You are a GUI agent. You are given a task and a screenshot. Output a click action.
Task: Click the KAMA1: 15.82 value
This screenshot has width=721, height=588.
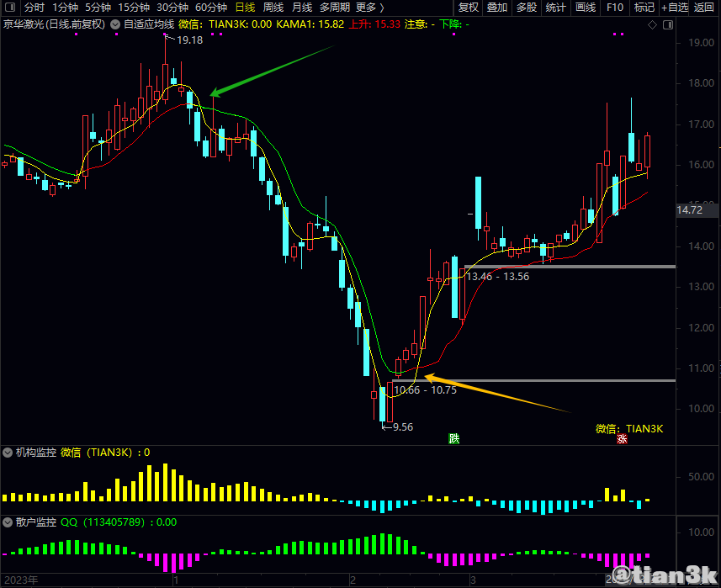[x=310, y=24]
